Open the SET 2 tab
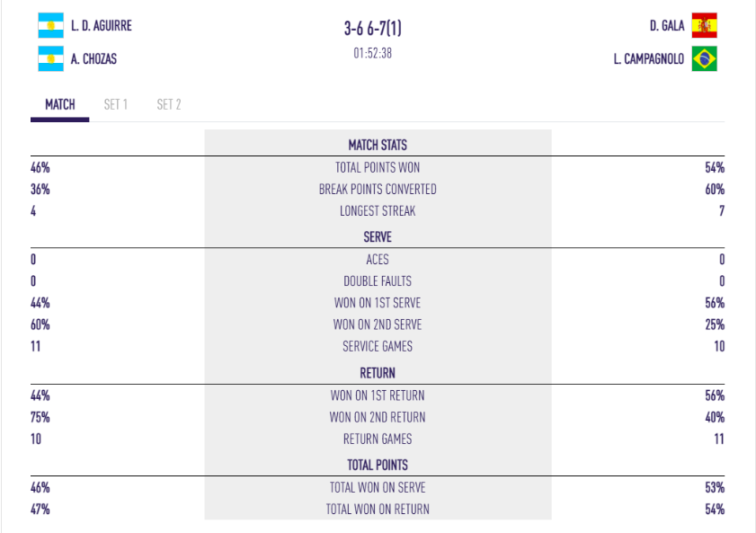Viewport: 756px width, 533px height. [169, 105]
